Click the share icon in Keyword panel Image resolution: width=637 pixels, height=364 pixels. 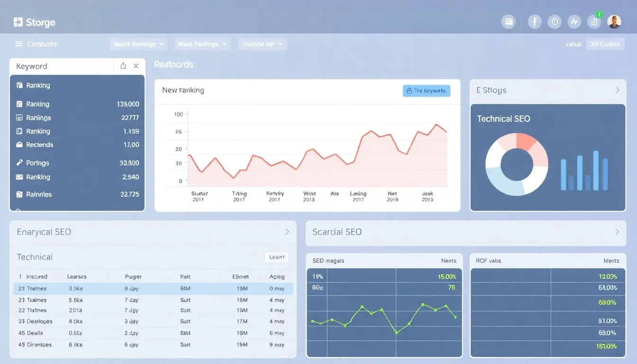(123, 66)
